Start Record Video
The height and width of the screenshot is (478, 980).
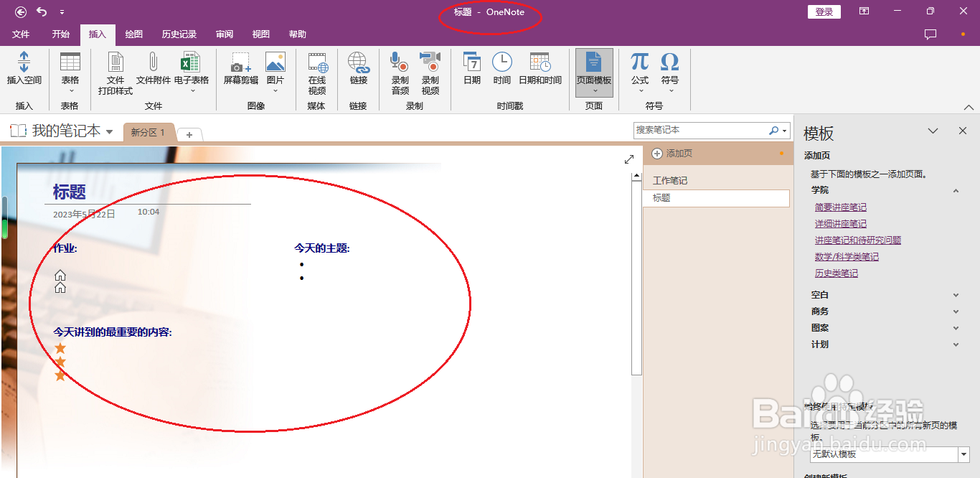coord(430,73)
